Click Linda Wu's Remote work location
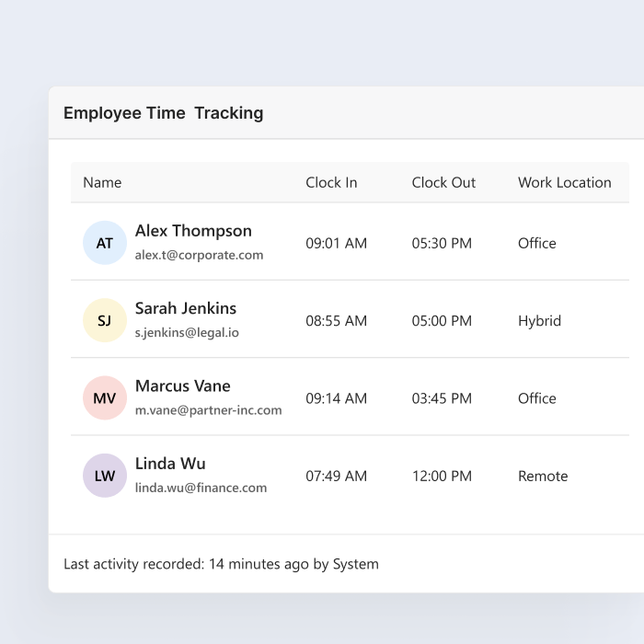Screen dimensions: 644x644 point(543,476)
